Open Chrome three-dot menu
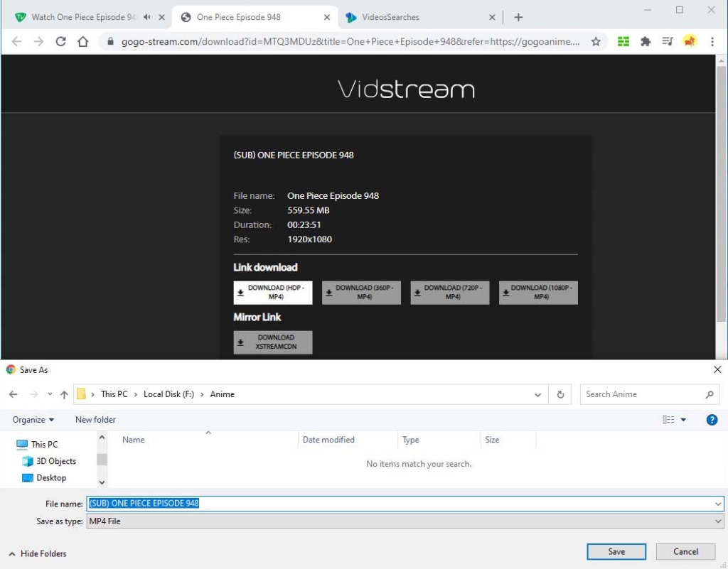The width and height of the screenshot is (728, 569). pyautogui.click(x=712, y=41)
